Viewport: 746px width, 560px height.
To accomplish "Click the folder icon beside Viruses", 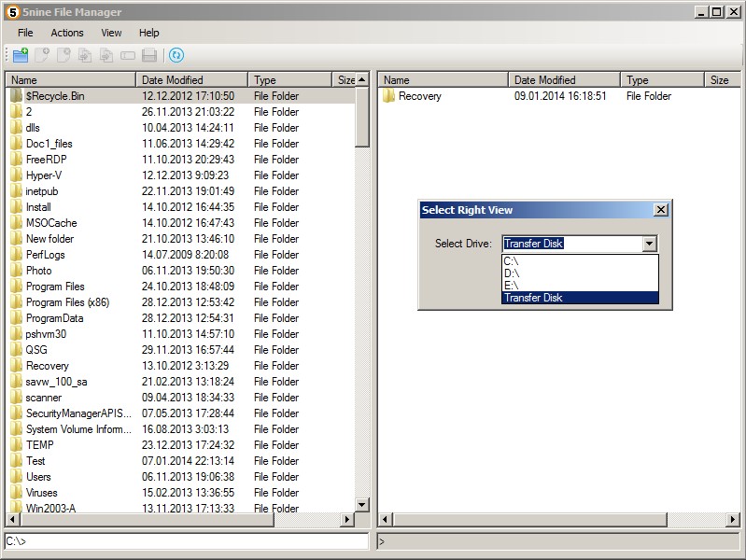I will coord(16,493).
